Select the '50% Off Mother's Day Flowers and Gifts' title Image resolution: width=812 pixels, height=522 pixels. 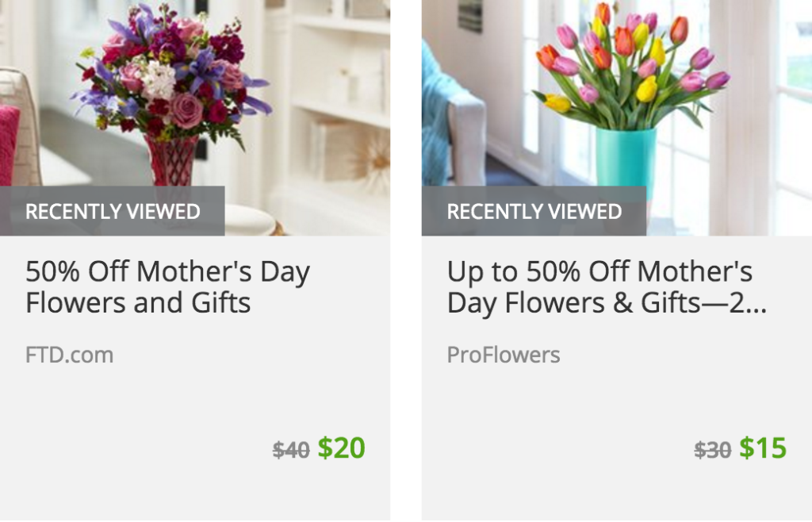168,286
